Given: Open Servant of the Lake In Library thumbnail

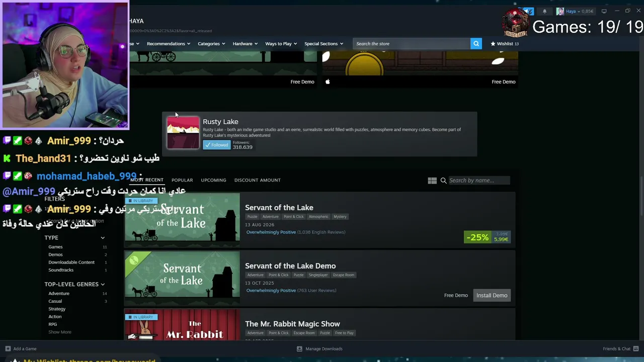Looking at the screenshot, I should point(182,219).
